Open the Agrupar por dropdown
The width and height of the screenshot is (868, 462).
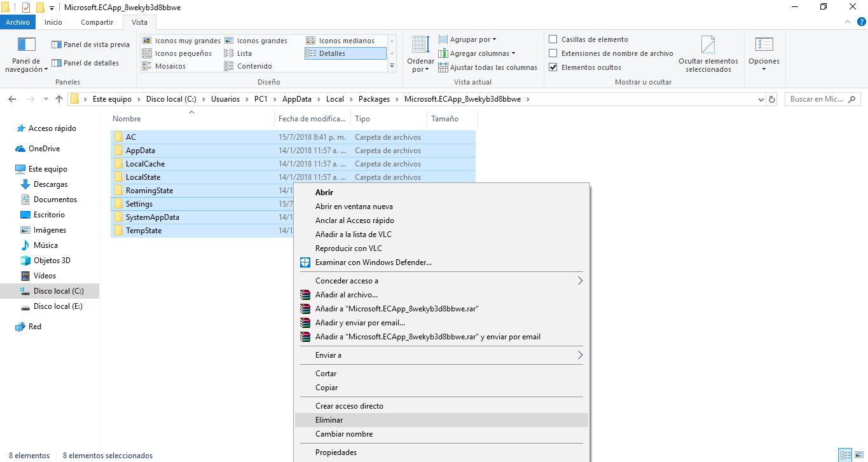467,39
